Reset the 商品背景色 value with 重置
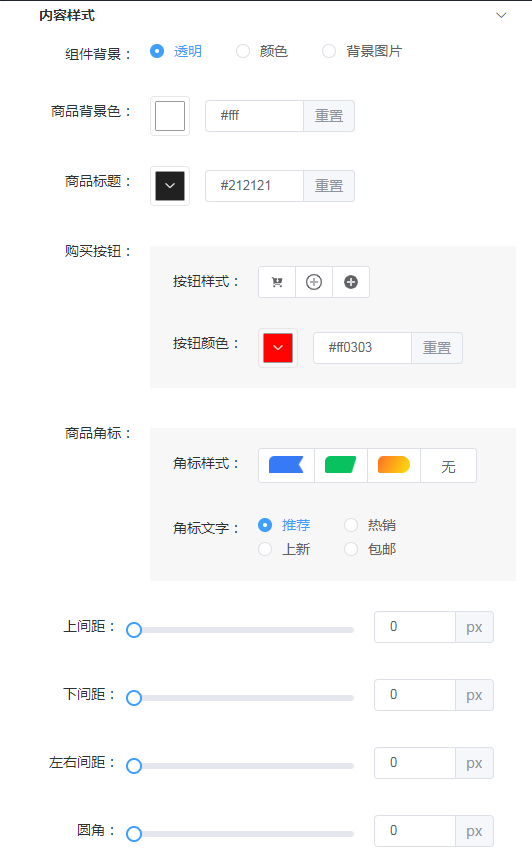The width and height of the screenshot is (532, 852). tap(329, 116)
